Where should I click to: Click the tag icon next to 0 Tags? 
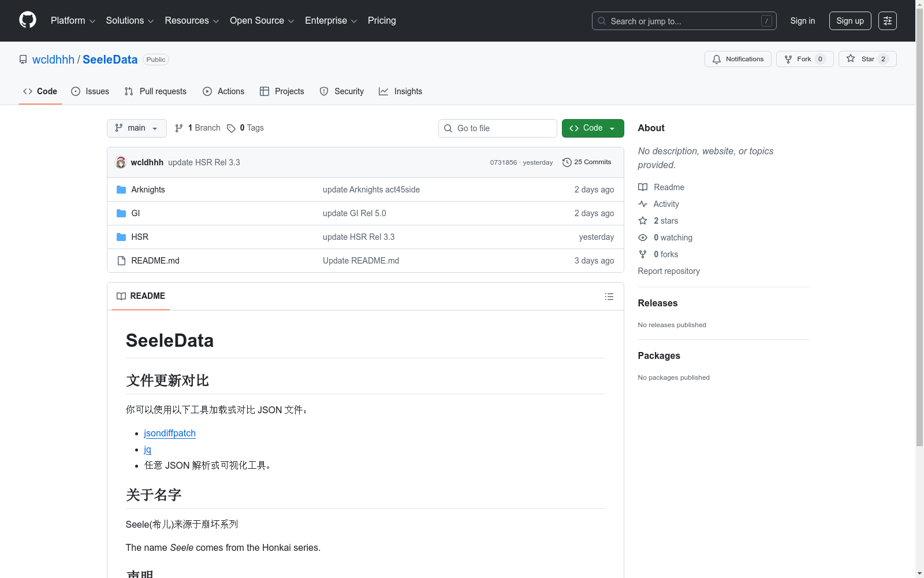click(231, 128)
